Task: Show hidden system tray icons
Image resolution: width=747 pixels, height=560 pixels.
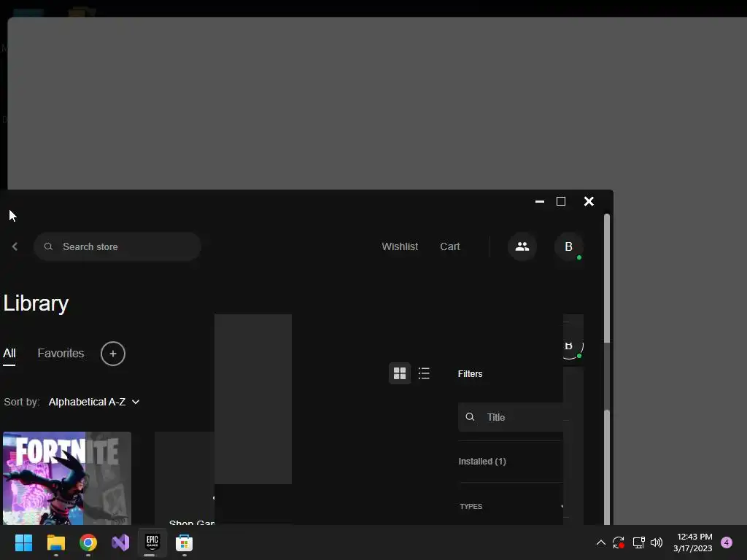Action: (601, 542)
